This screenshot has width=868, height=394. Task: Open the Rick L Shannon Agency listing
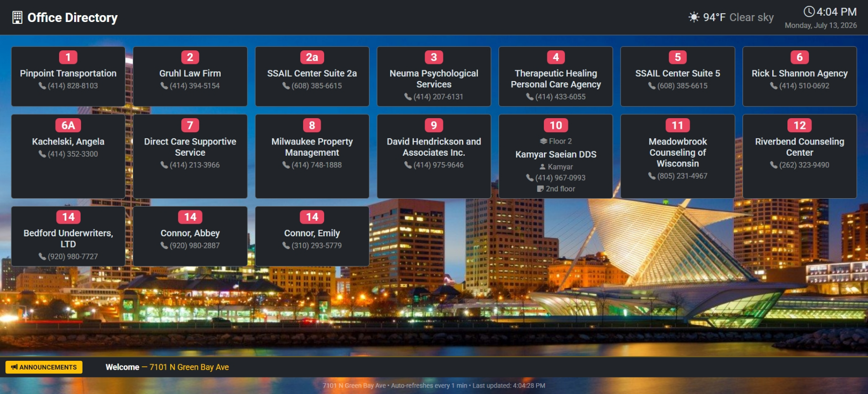[800, 76]
